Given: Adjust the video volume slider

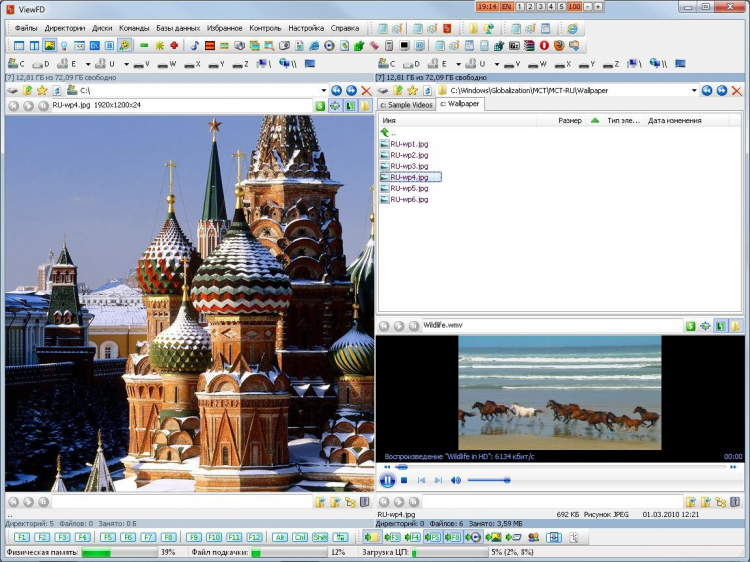Looking at the screenshot, I should click(x=489, y=480).
